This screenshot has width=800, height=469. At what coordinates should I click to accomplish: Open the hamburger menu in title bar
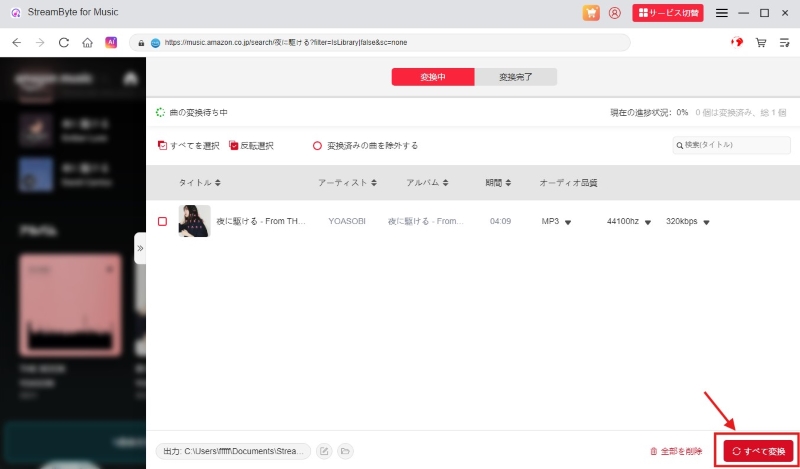(x=721, y=13)
